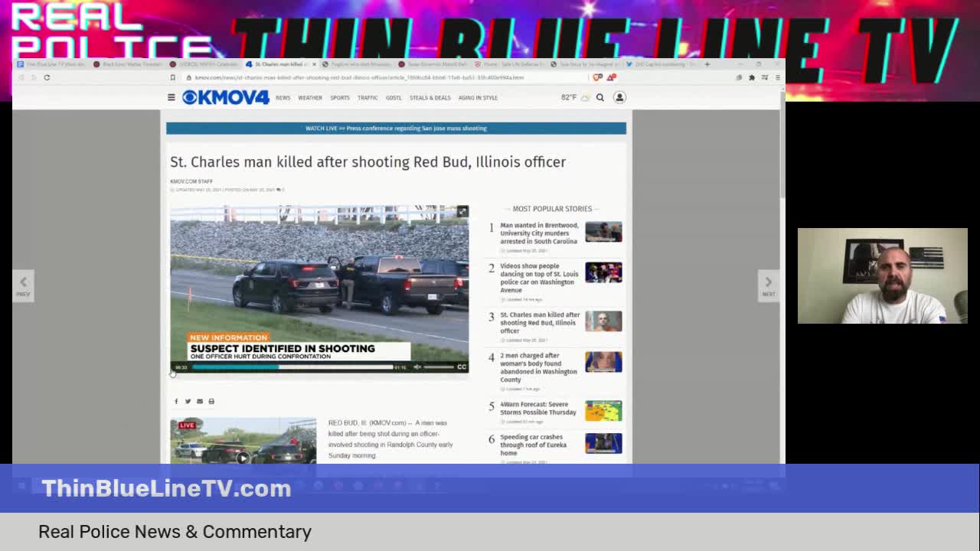Open the site search magnifier icon
Image resolution: width=980 pixels, height=551 pixels.
click(600, 97)
